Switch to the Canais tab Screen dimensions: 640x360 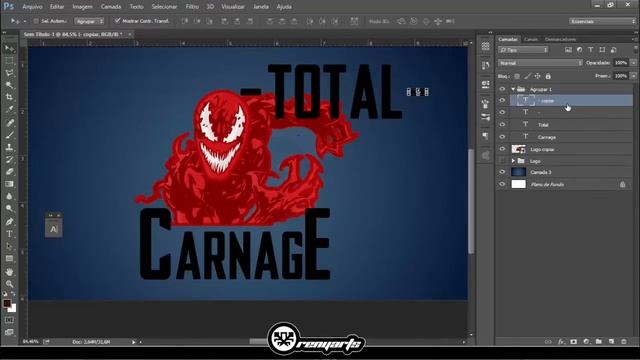coord(531,39)
